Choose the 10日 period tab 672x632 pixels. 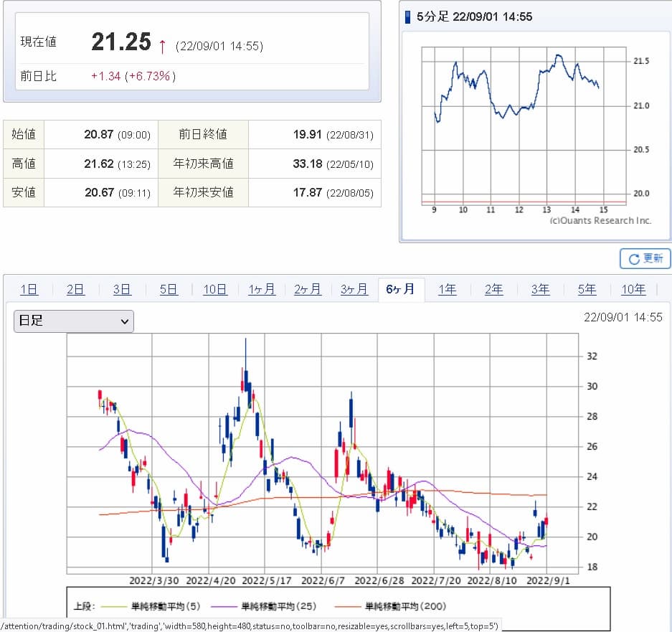point(215,290)
